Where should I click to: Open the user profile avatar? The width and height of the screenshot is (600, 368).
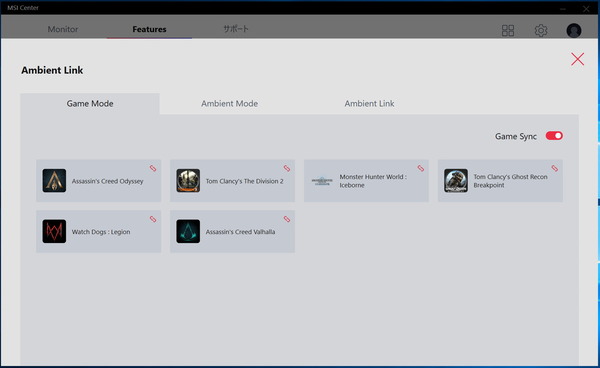point(574,31)
